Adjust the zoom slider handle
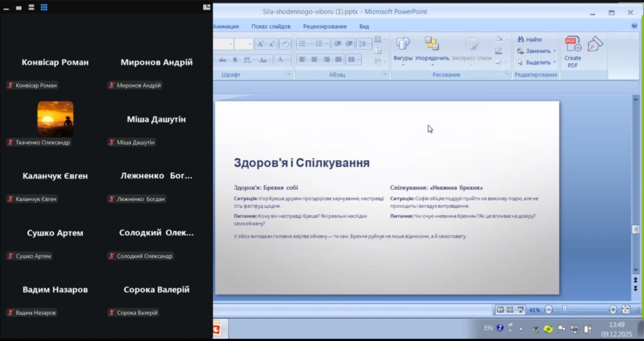Image resolution: width=644 pixels, height=341 pixels. [x=564, y=310]
